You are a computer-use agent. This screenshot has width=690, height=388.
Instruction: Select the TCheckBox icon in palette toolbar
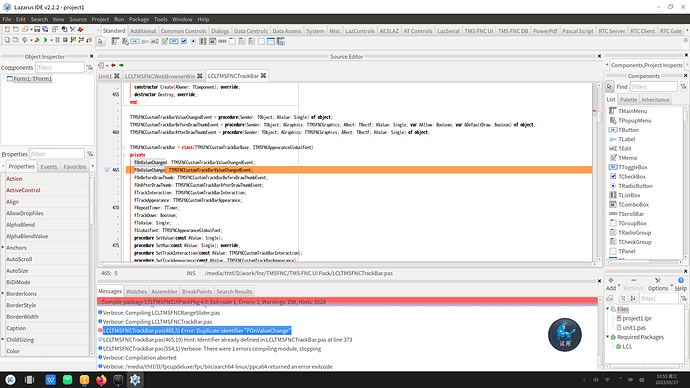184,41
